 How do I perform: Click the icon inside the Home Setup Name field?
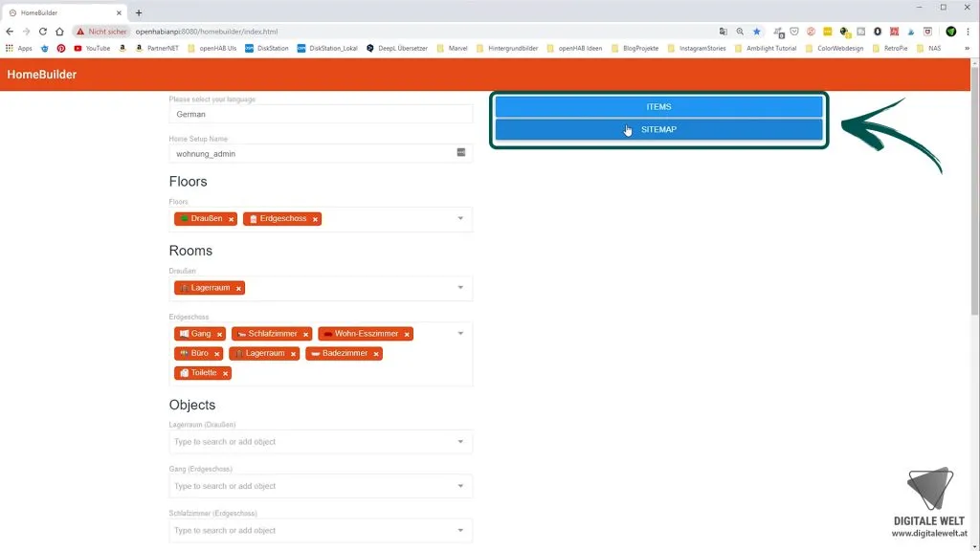[461, 152]
